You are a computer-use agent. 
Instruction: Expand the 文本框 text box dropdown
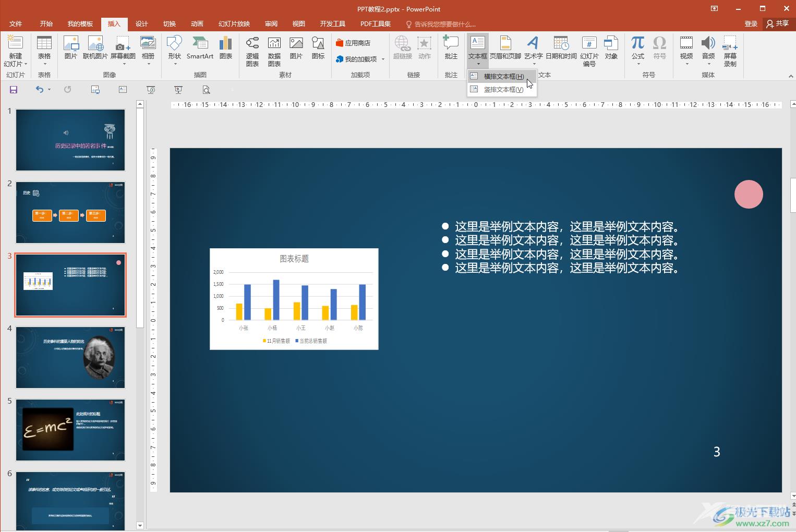pyautogui.click(x=478, y=64)
